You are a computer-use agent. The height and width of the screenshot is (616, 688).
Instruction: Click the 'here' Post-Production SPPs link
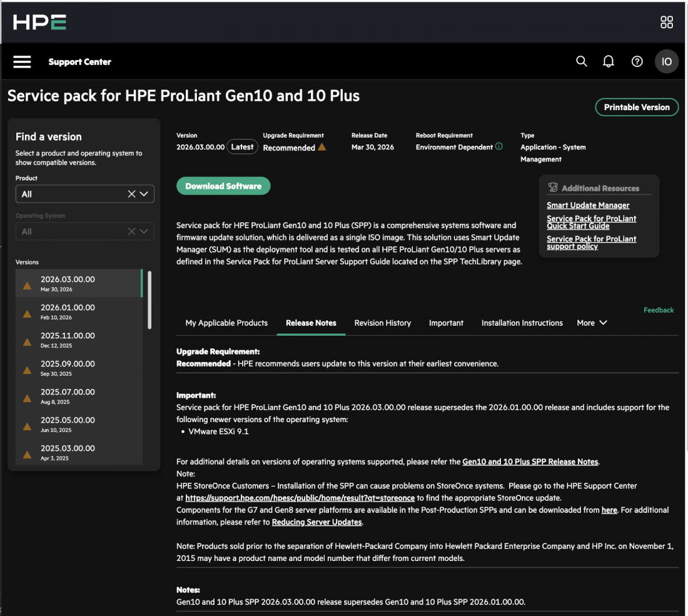pos(609,510)
